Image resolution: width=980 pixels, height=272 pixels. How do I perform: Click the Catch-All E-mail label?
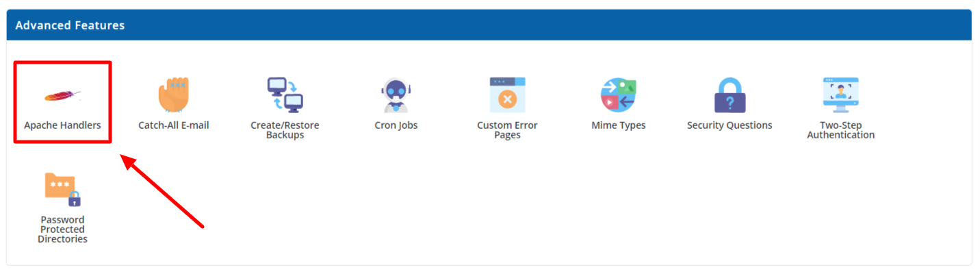pos(174,125)
